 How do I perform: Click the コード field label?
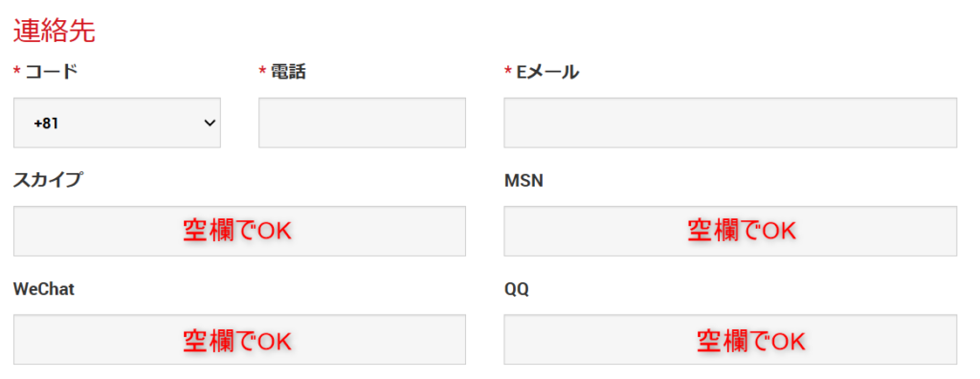click(52, 73)
